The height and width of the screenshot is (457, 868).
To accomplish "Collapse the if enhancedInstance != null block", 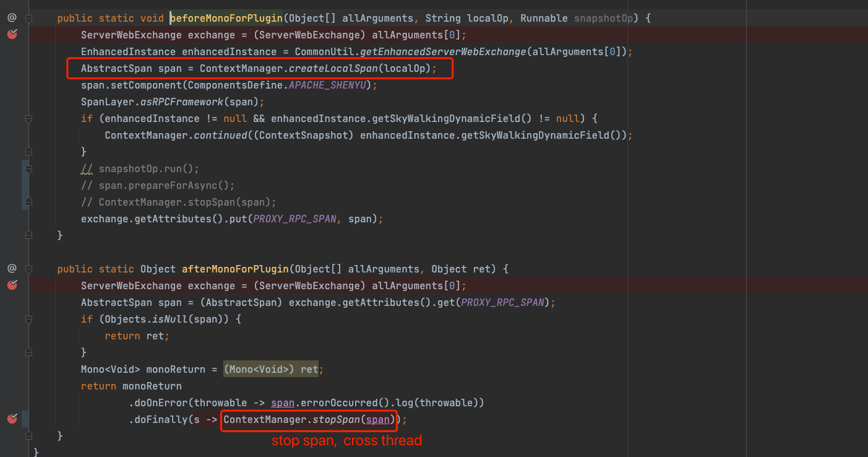I will (x=28, y=118).
